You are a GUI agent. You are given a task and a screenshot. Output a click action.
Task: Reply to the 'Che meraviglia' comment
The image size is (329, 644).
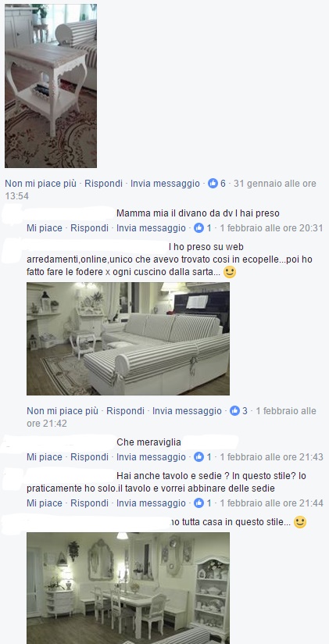(x=90, y=456)
